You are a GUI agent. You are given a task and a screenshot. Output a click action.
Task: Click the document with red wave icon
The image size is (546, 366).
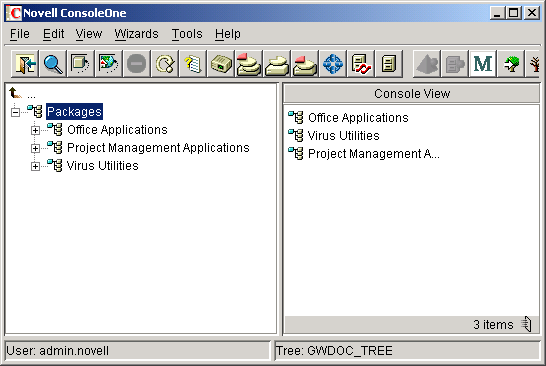click(361, 64)
